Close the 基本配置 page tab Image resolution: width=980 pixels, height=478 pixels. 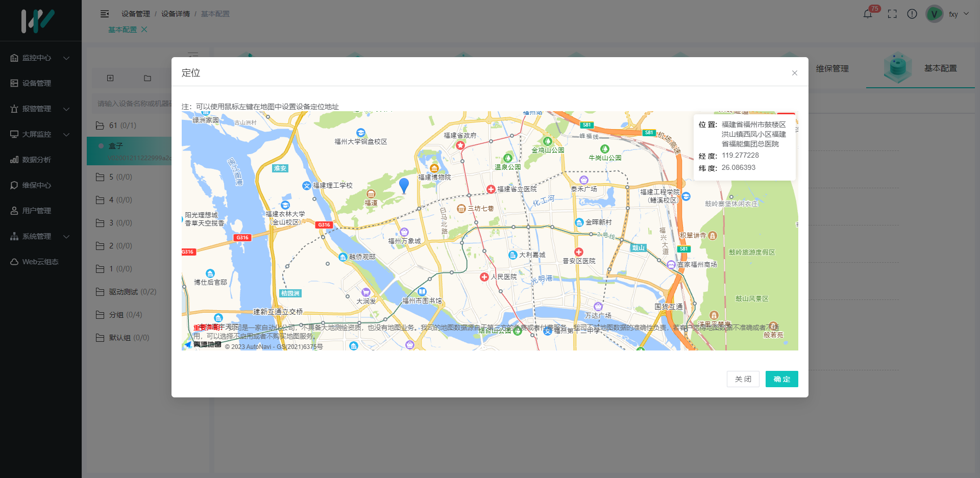(x=144, y=30)
